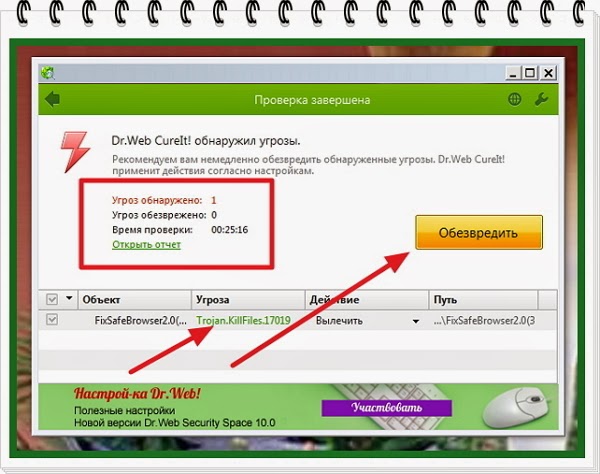This screenshot has width=600, height=474.
Task: Toggle the checkbox for the FixSafeBrowser2.0 row
Action: 52,319
